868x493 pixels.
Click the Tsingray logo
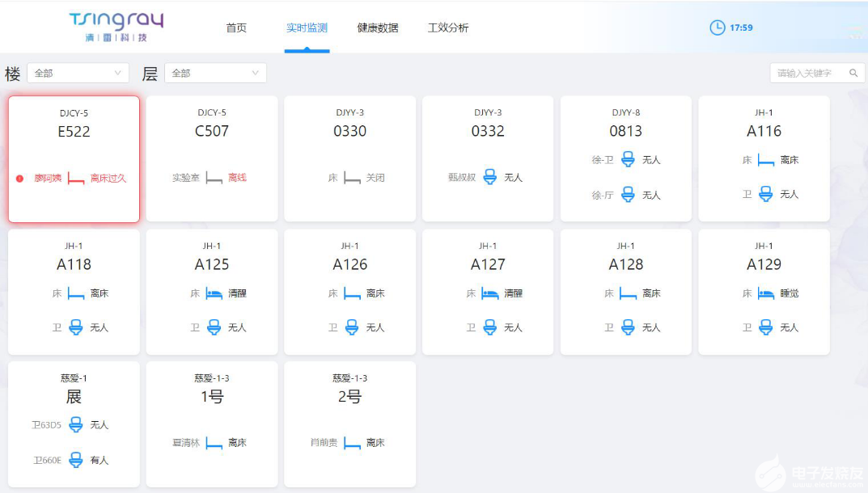(116, 27)
